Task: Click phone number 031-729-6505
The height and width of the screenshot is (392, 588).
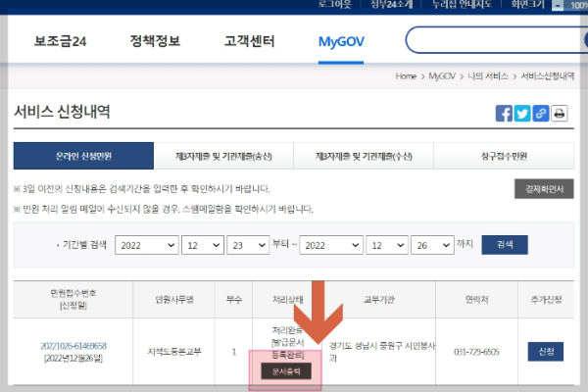Action: tap(476, 352)
